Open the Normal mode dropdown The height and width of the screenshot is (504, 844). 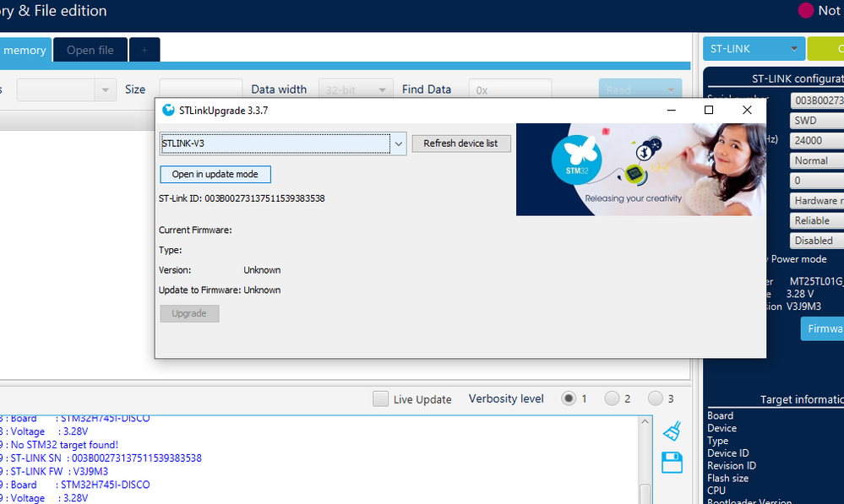click(817, 160)
